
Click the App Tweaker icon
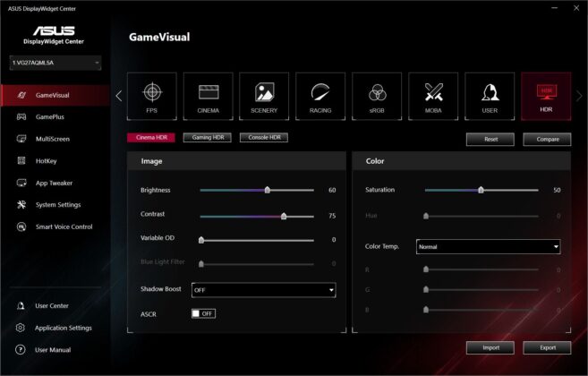(x=21, y=183)
